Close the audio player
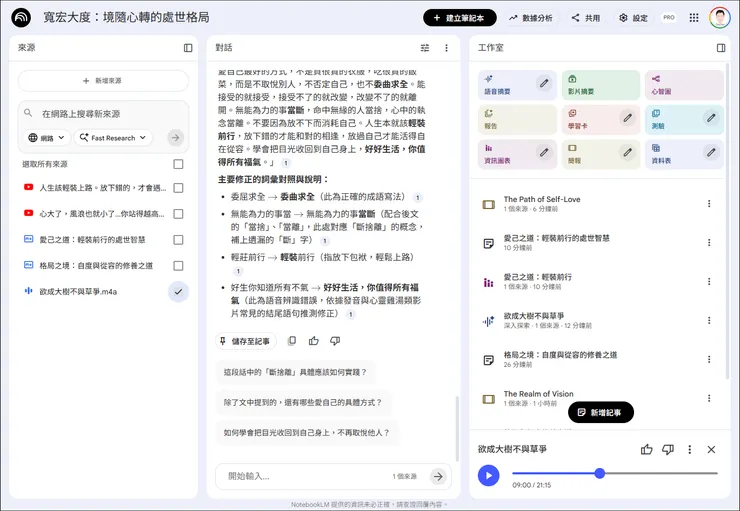Image resolution: width=740 pixels, height=511 pixels. (711, 450)
